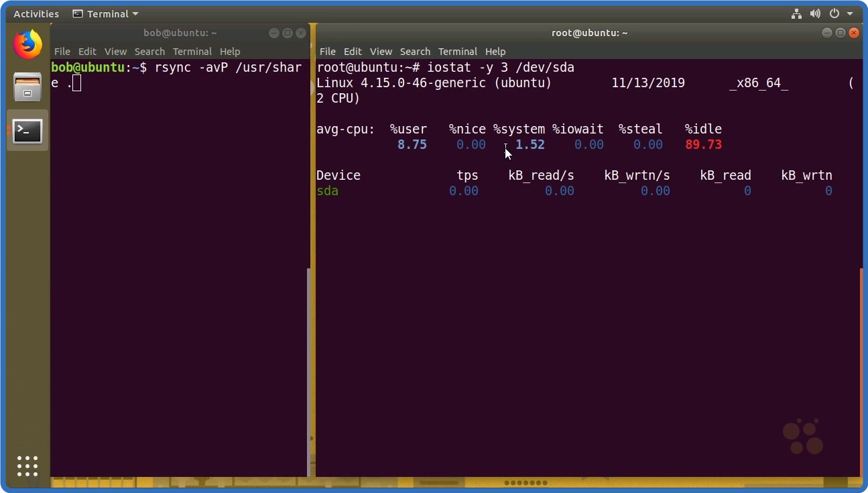The width and height of the screenshot is (868, 493).
Task: Click the %system value 1.52
Action: tap(530, 144)
